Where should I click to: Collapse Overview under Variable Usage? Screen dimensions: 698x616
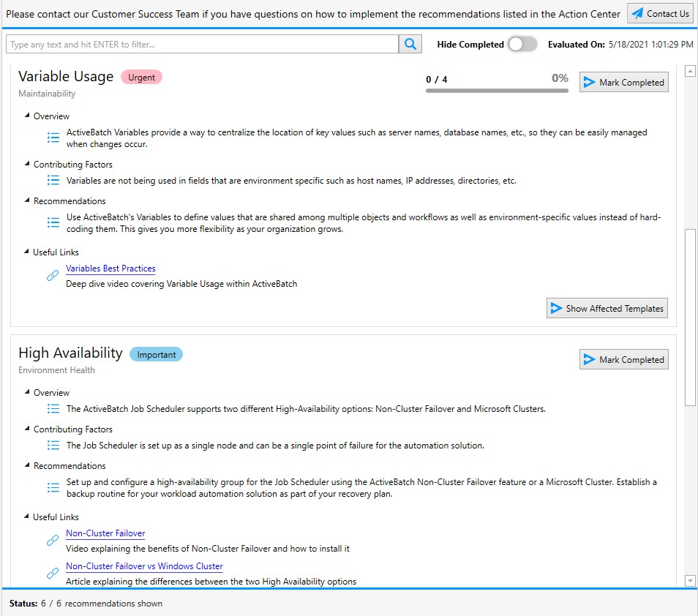point(27,116)
